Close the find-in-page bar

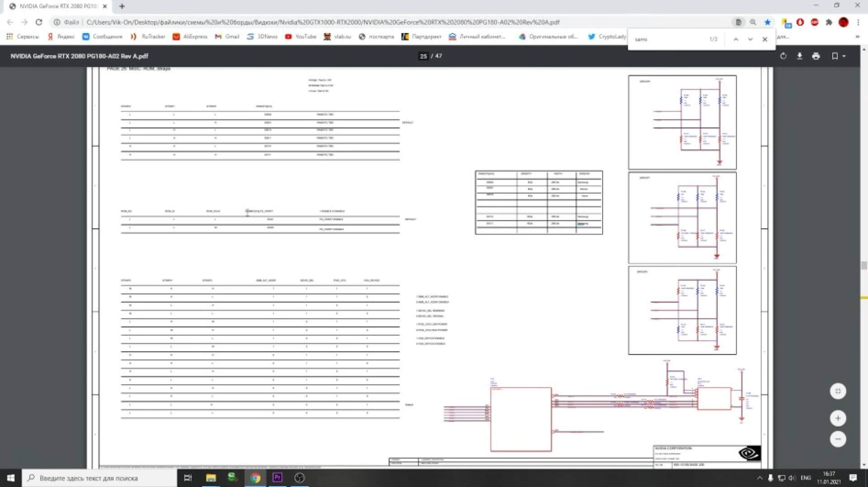[x=764, y=39]
